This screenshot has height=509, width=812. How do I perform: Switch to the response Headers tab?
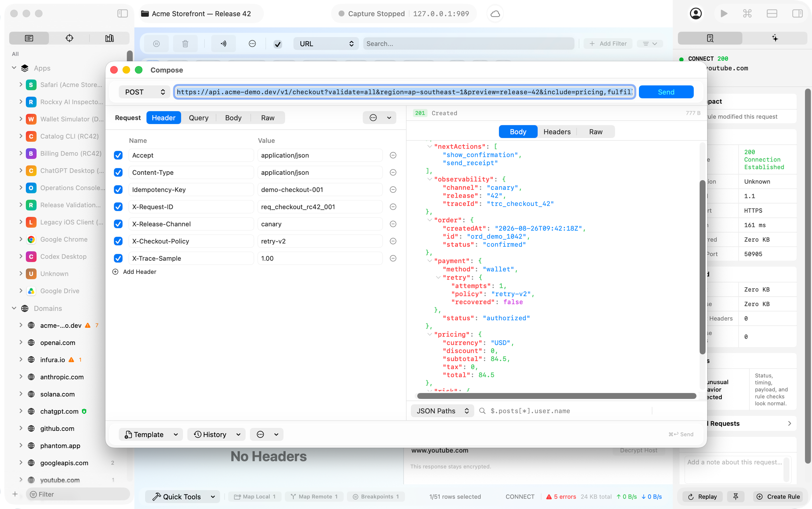click(x=557, y=132)
